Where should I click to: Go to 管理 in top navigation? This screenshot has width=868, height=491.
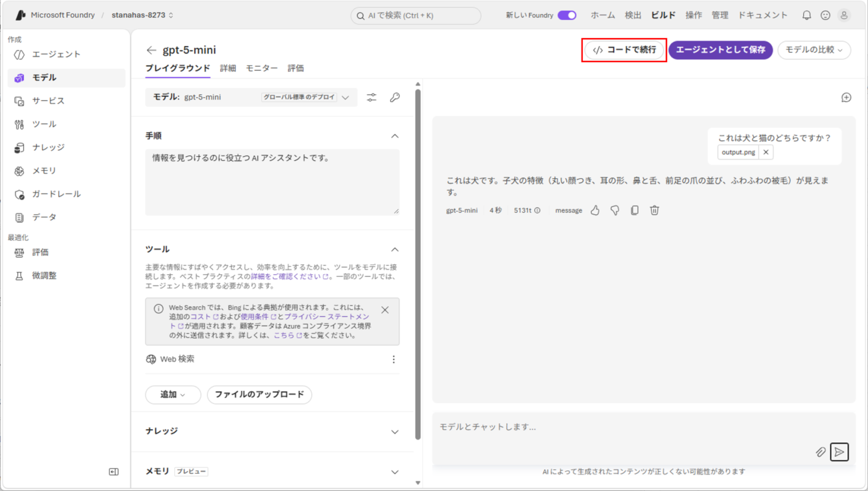tap(720, 15)
